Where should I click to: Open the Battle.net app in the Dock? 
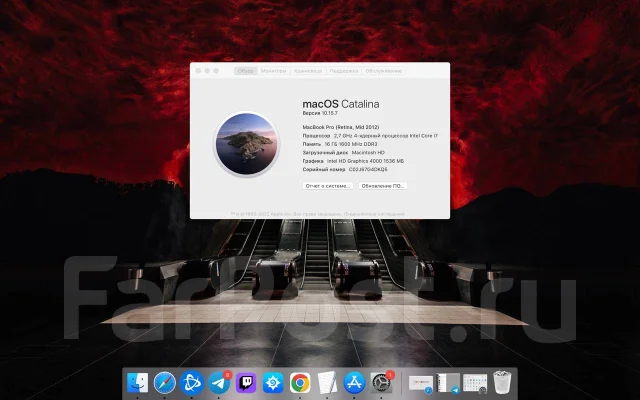point(192,383)
